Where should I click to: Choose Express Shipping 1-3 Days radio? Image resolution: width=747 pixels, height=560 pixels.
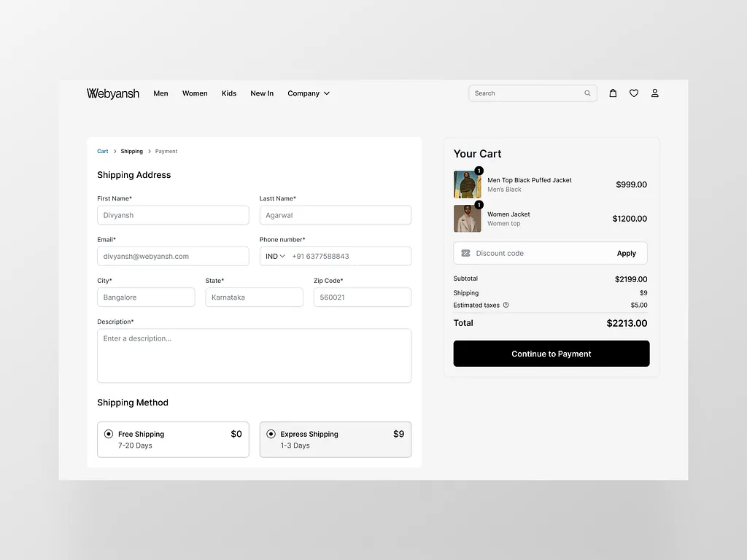(271, 434)
